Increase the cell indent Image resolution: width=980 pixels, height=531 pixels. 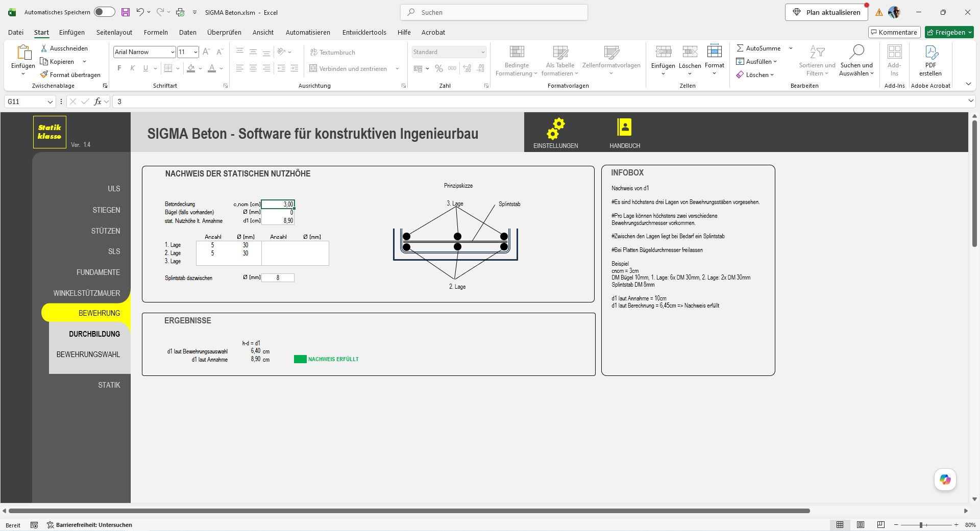tap(295, 68)
